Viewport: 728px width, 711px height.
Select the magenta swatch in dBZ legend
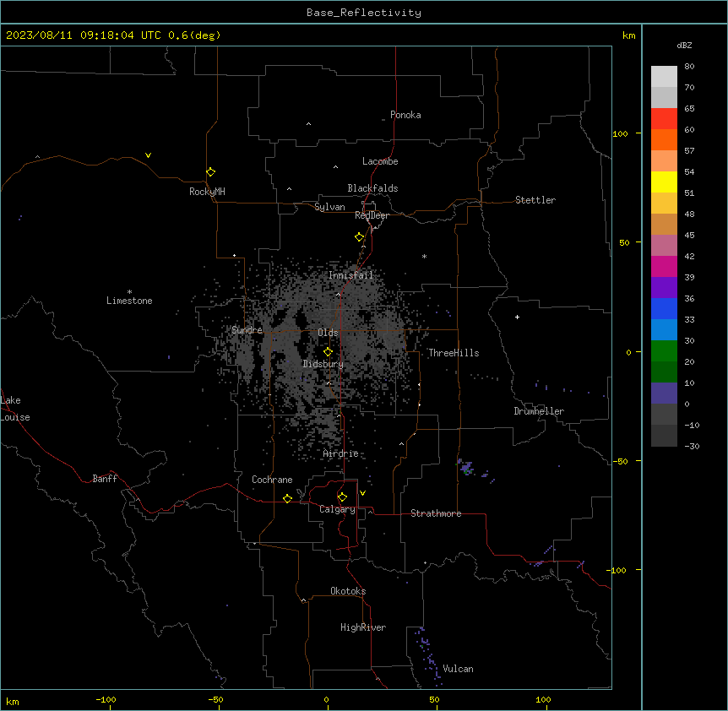point(664,266)
